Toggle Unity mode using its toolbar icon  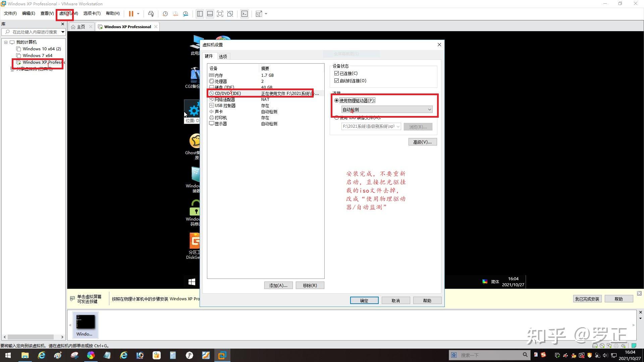230,14
